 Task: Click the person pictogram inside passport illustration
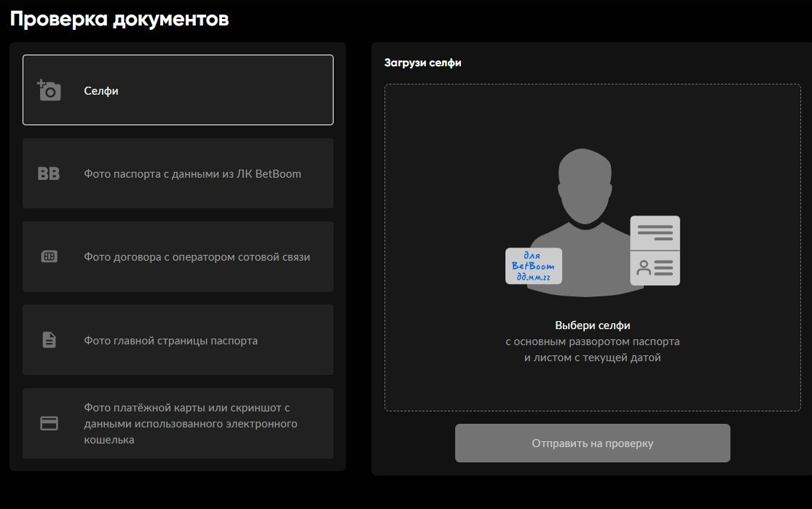tap(643, 268)
